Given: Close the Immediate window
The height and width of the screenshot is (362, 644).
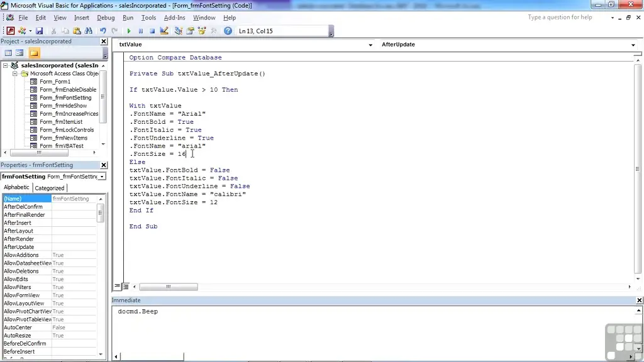Looking at the screenshot, I should point(639,300).
